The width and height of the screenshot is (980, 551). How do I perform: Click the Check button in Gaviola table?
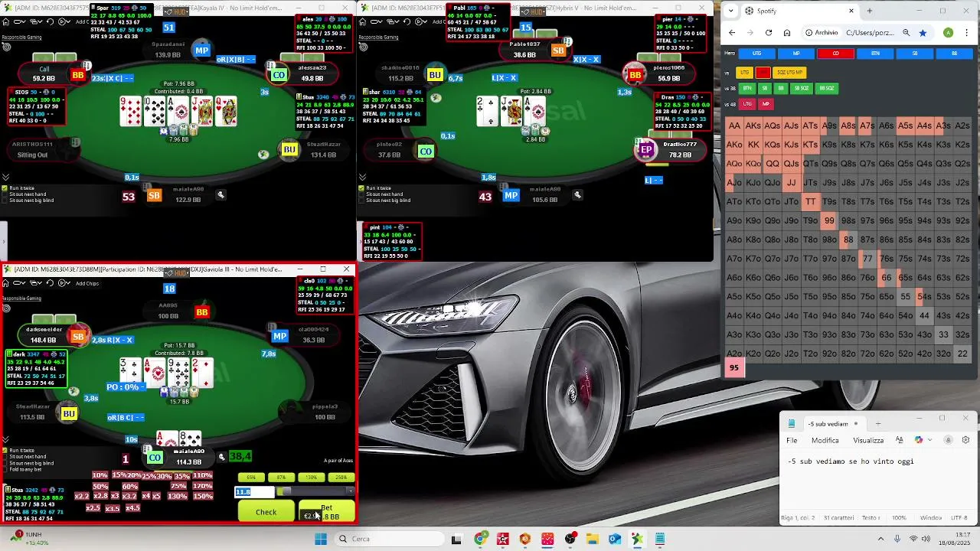pyautogui.click(x=266, y=512)
